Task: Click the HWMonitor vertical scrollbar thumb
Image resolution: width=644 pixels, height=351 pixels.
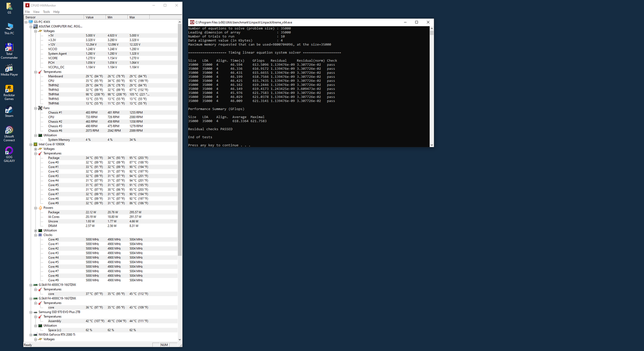Action: [180, 140]
